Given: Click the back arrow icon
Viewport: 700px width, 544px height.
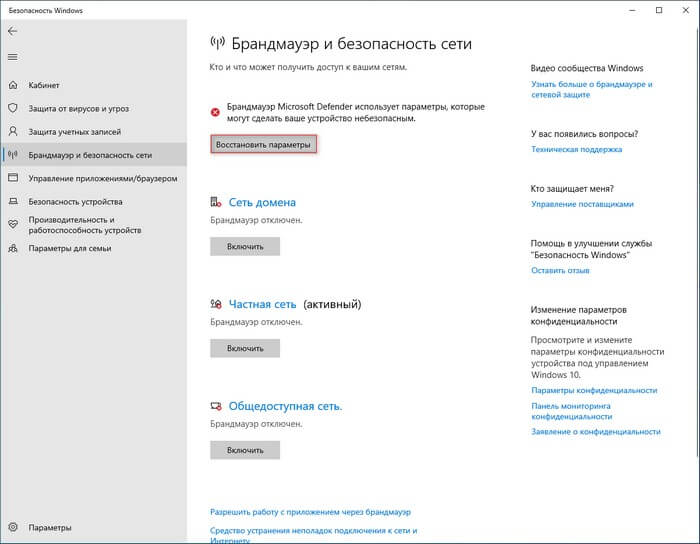Looking at the screenshot, I should 12,31.
